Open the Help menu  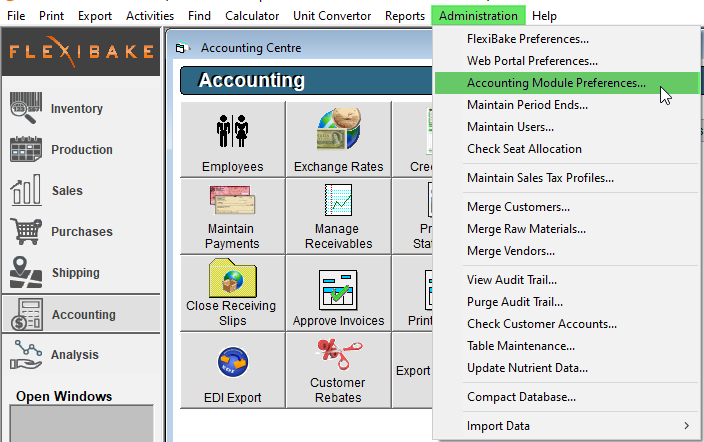point(544,16)
